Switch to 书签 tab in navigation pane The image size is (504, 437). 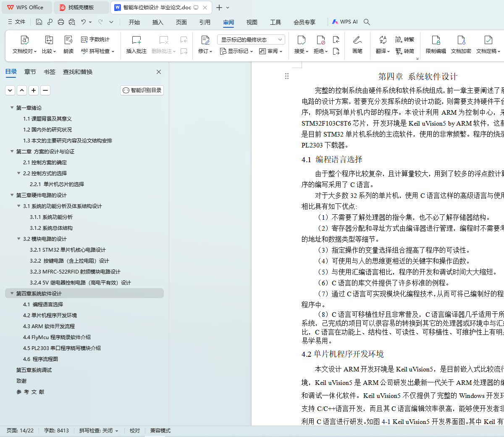tap(50, 72)
